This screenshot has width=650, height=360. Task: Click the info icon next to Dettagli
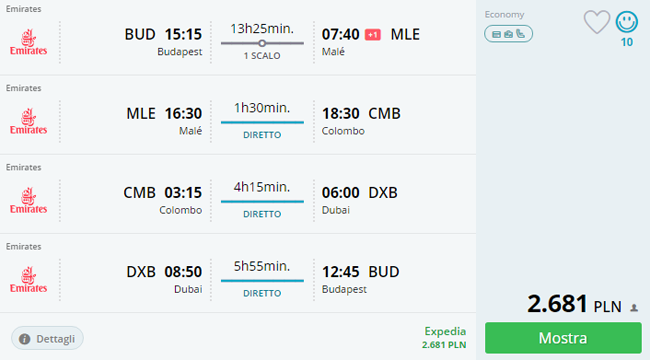[x=24, y=339]
